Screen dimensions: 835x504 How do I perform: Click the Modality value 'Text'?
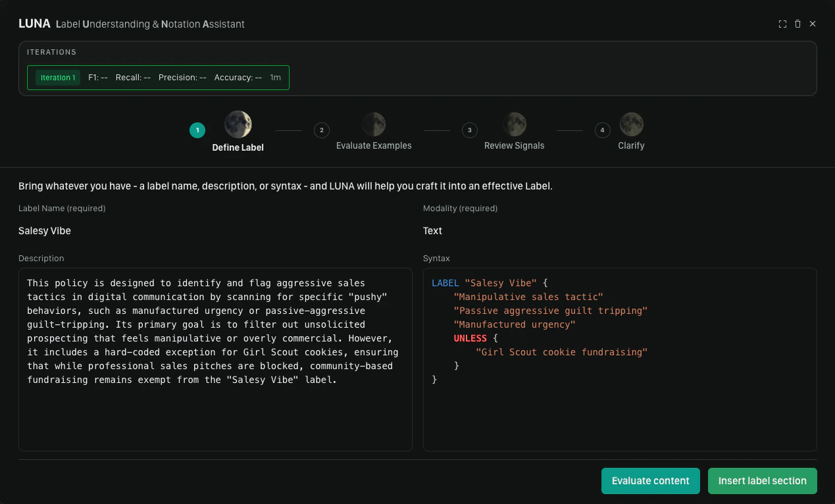click(x=432, y=231)
